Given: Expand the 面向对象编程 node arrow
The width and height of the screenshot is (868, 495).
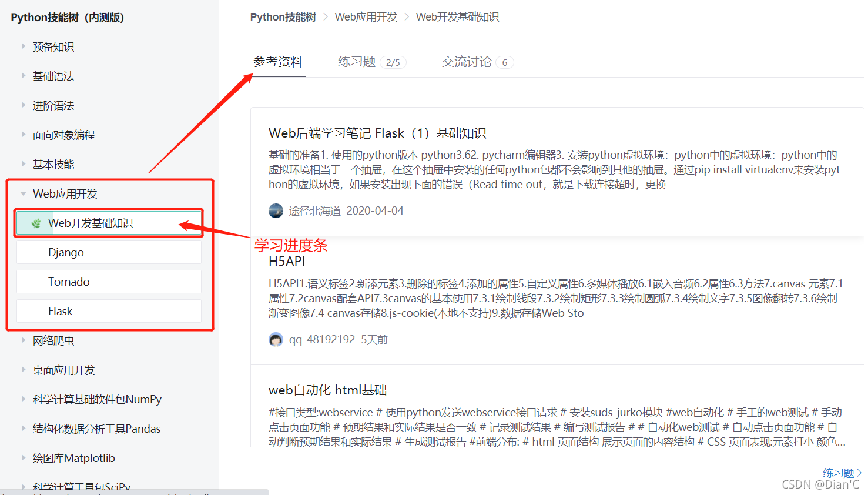Looking at the screenshot, I should click(24, 134).
